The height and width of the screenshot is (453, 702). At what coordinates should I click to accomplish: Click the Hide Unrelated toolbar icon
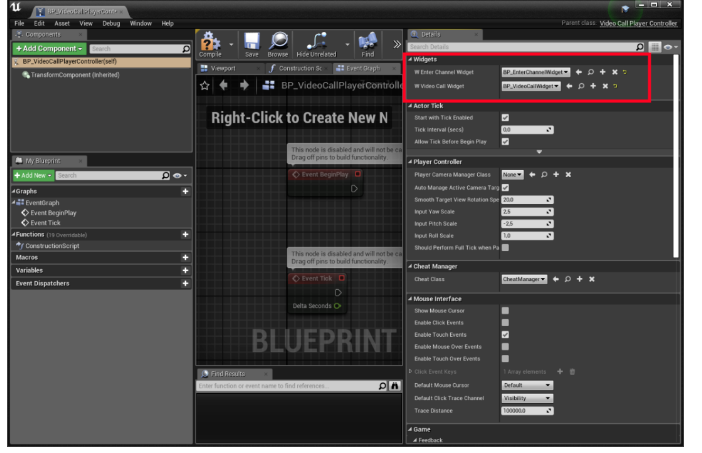coord(316,44)
